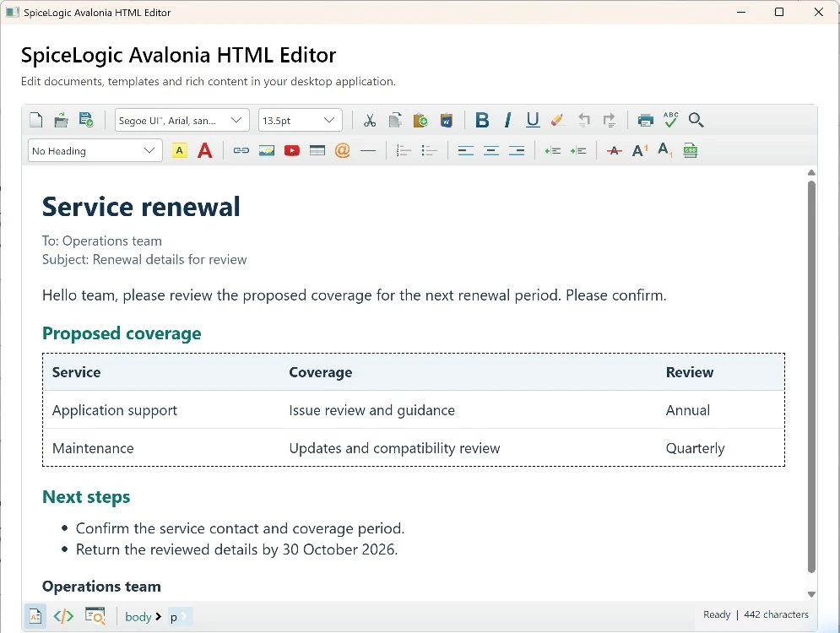Choose the red font color
This screenshot has width=840, height=633.
pyautogui.click(x=204, y=150)
